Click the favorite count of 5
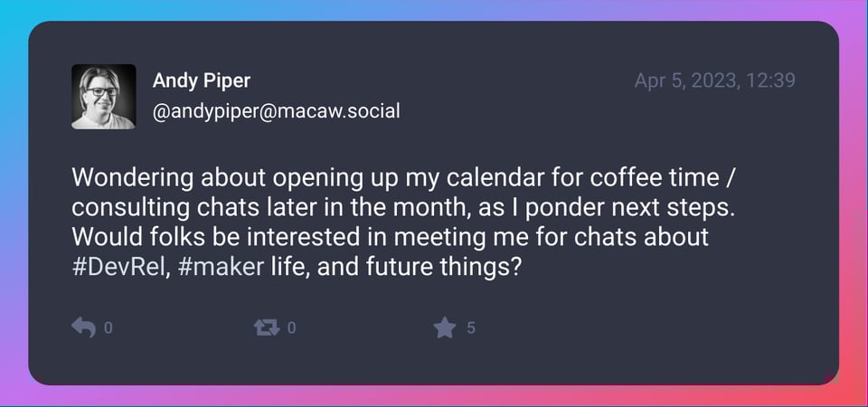Image resolution: width=868 pixels, height=407 pixels. (470, 328)
